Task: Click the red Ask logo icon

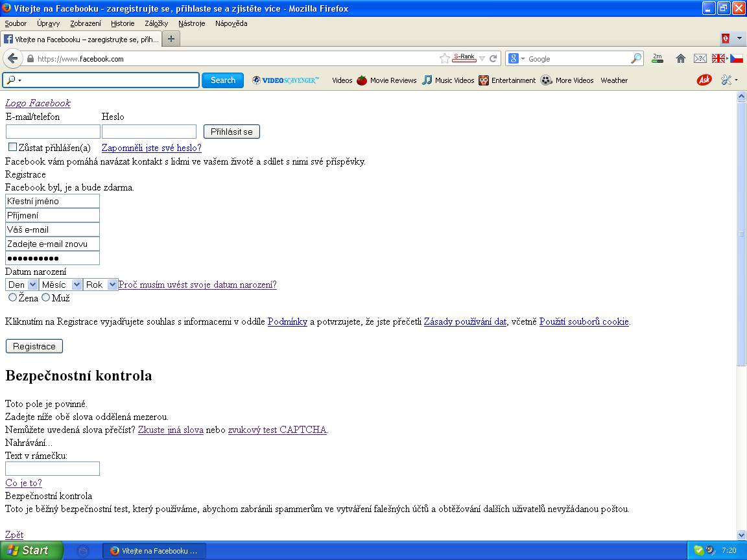Action: click(704, 80)
